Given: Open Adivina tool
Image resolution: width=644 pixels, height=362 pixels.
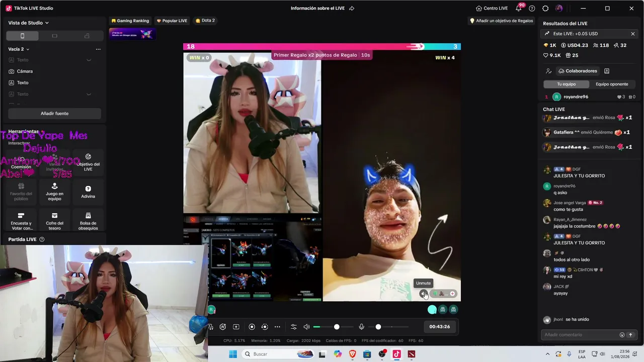Looking at the screenshot, I should (88, 192).
